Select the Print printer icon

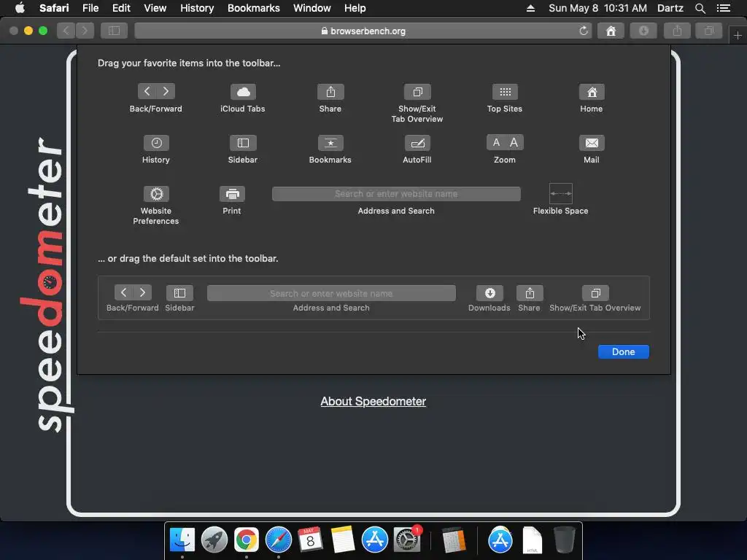pos(232,194)
